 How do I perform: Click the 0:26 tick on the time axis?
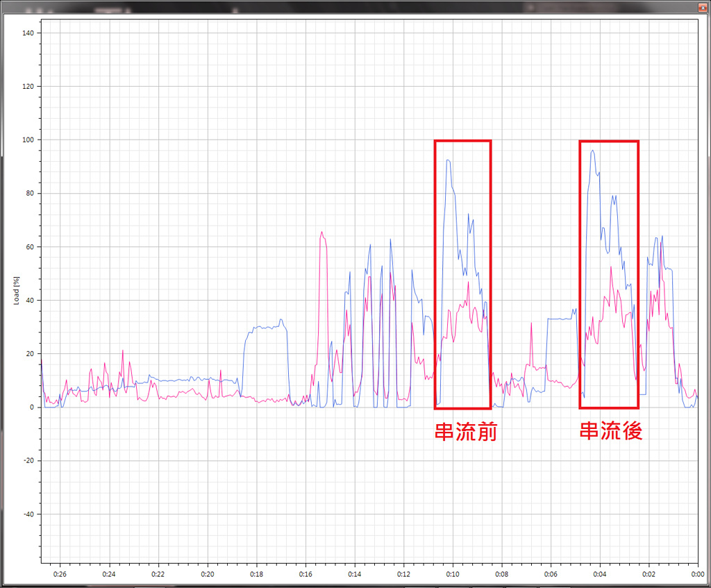click(x=60, y=574)
